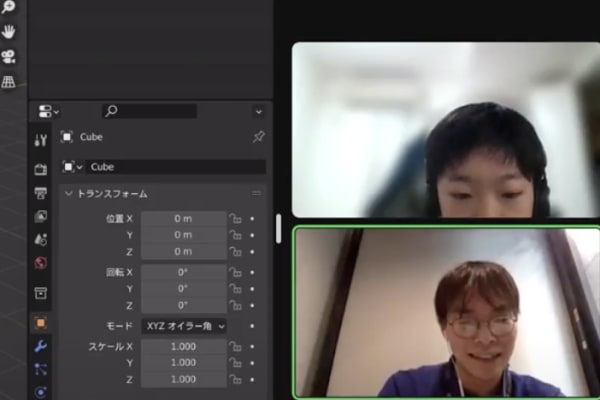This screenshot has height=400, width=600.
Task: Open the properties editor type dropdown
Action: [x=49, y=111]
